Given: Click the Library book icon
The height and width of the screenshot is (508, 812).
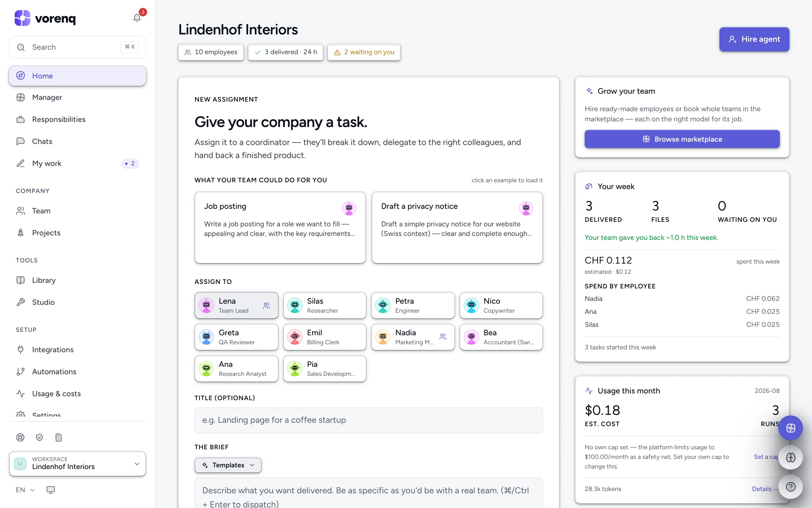Looking at the screenshot, I should coord(21,280).
